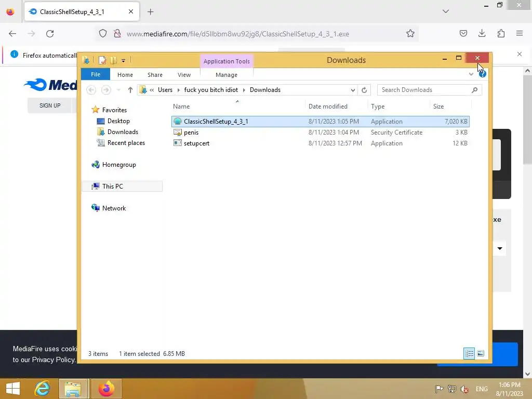Open Save to Pocket in Firefox
Image resolution: width=532 pixels, height=399 pixels.
point(463,34)
